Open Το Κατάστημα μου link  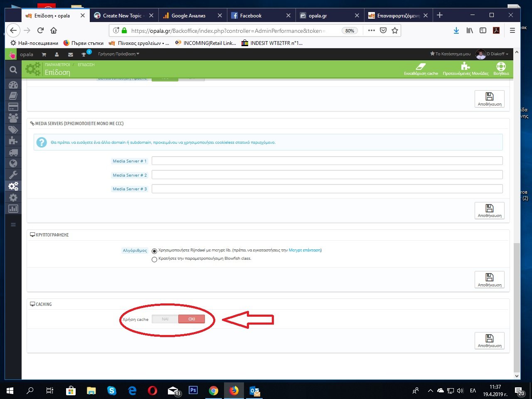tap(451, 54)
